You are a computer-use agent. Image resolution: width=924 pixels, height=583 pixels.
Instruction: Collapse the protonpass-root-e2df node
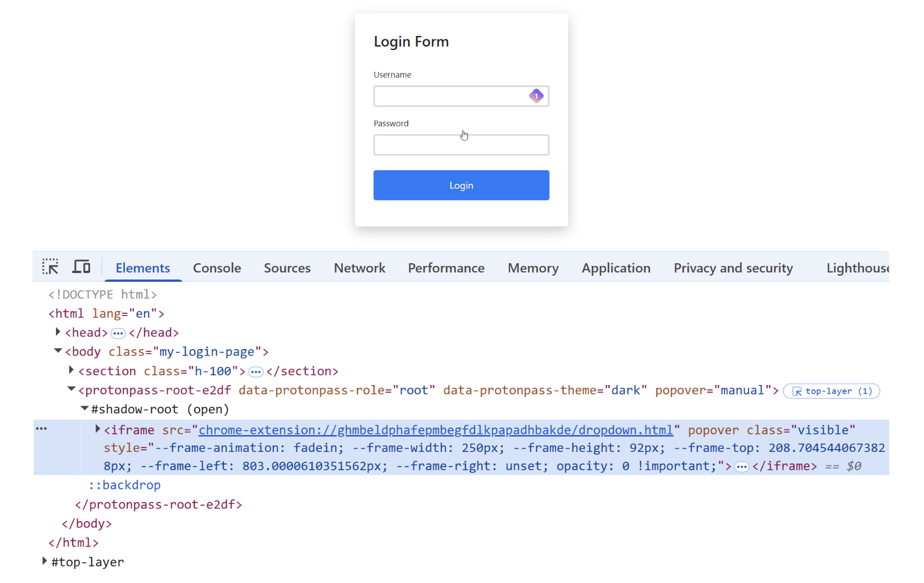pyautogui.click(x=71, y=389)
